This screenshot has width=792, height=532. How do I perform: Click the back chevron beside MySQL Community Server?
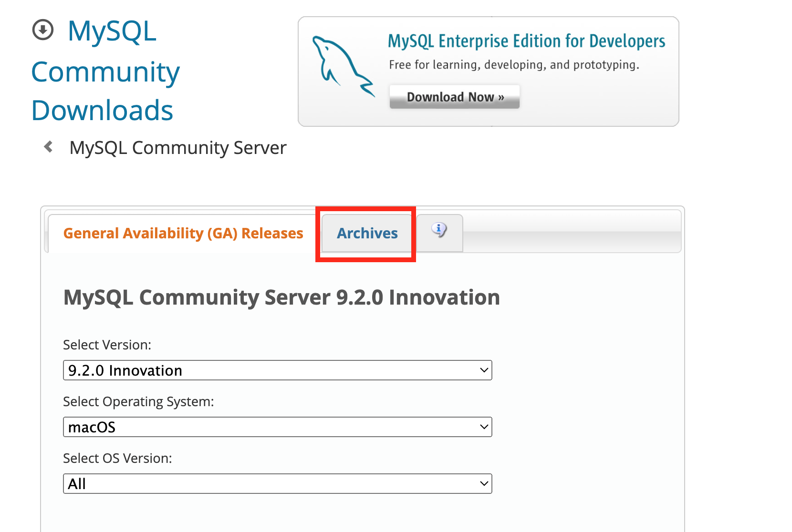pos(48,147)
